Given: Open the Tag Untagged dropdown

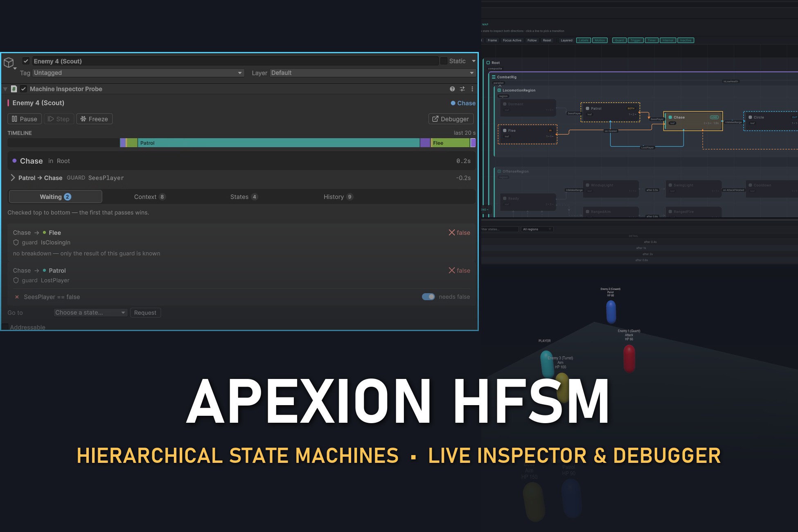Looking at the screenshot, I should click(x=138, y=73).
